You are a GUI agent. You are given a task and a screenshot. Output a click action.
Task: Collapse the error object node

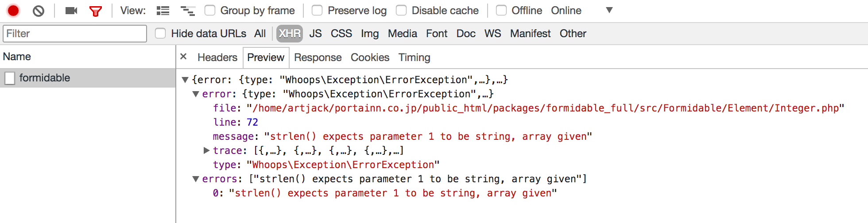coord(196,94)
